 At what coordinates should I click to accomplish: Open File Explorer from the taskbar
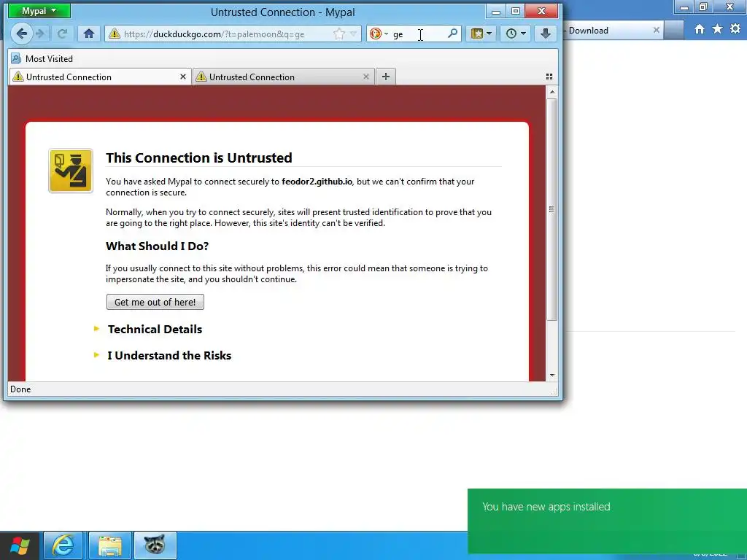110,545
